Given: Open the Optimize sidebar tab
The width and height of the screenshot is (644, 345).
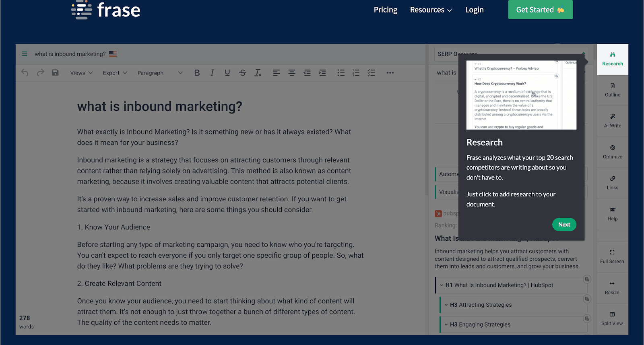Looking at the screenshot, I should 613,152.
